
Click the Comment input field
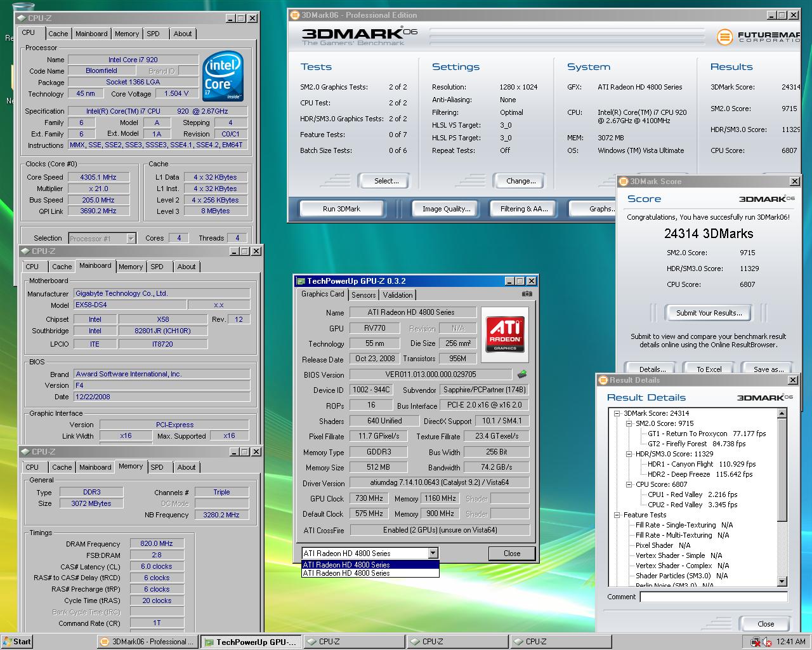714,597
